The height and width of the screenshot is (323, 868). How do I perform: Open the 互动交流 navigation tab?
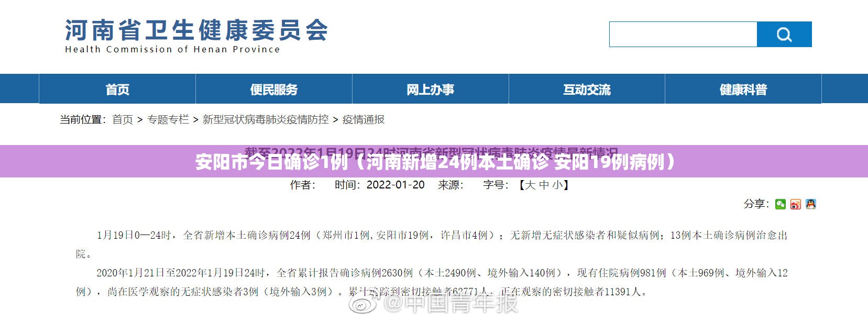click(587, 89)
